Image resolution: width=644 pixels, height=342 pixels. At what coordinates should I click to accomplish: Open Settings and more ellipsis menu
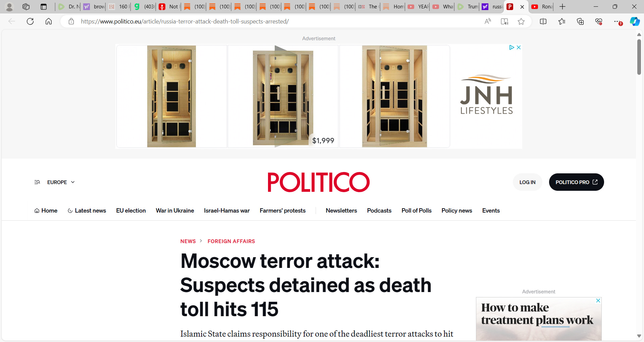point(617,21)
